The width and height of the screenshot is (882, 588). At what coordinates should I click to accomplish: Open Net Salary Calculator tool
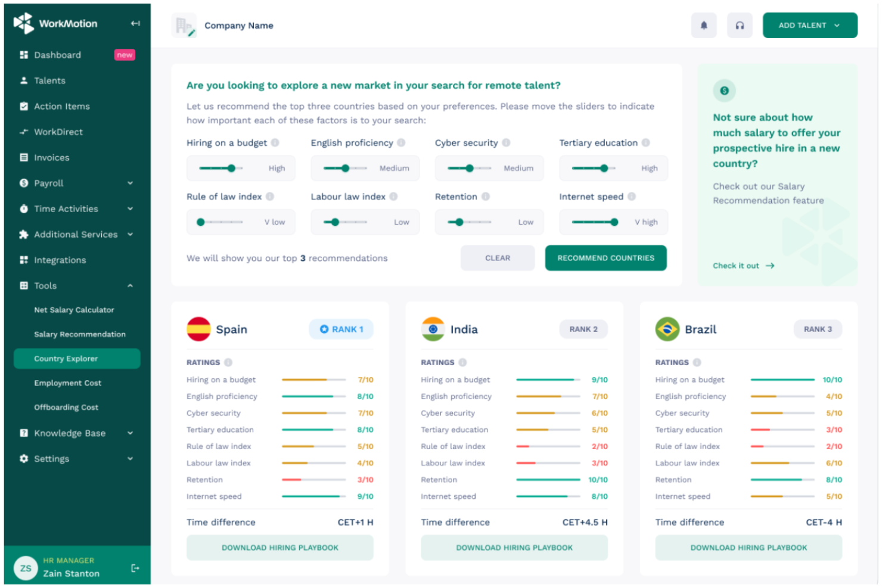coord(74,310)
